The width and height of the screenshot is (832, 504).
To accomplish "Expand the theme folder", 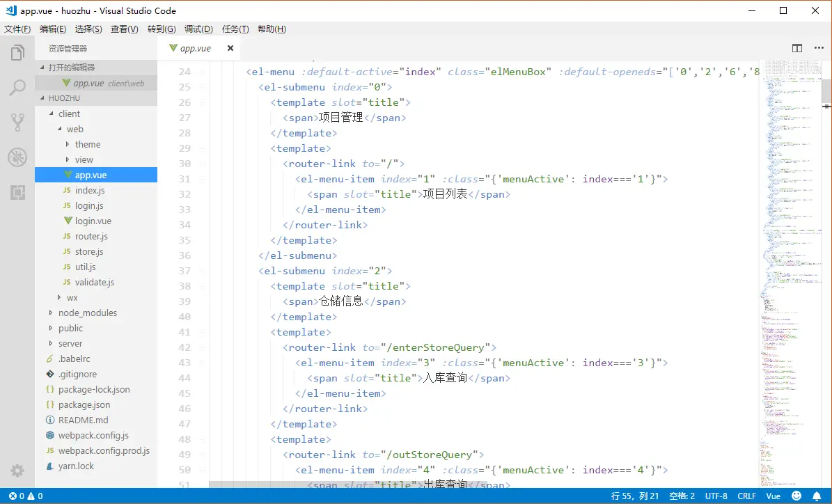I will [x=96, y=144].
